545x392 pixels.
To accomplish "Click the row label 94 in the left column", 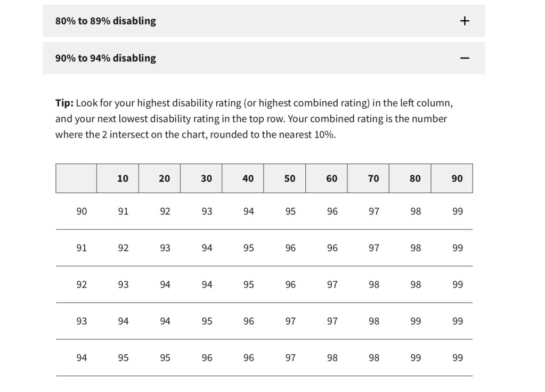I will (82, 357).
